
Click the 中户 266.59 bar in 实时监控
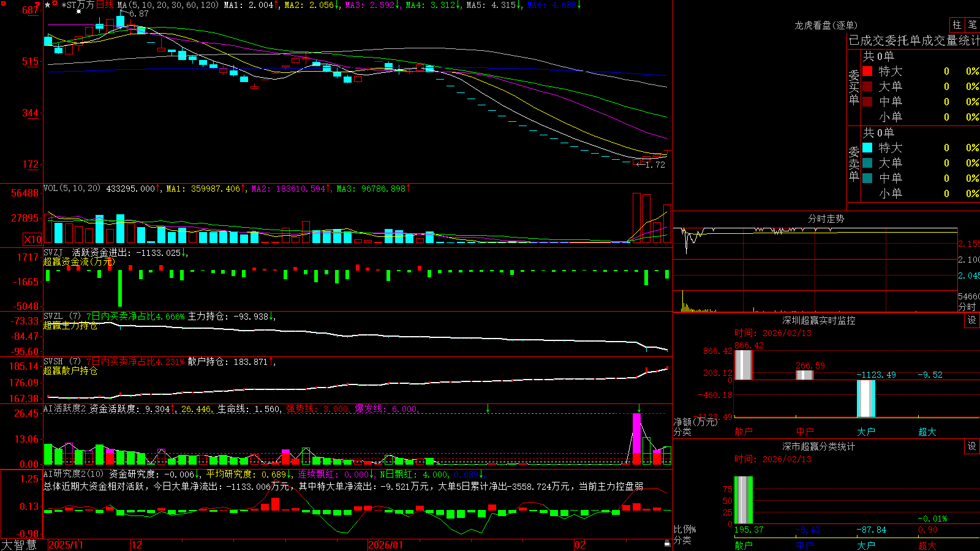(x=804, y=375)
